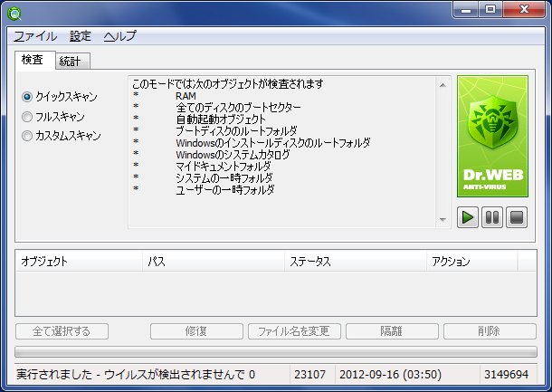
Task: Click the heading このモードでは次のオブジェクトが検査されます
Action: click(228, 84)
